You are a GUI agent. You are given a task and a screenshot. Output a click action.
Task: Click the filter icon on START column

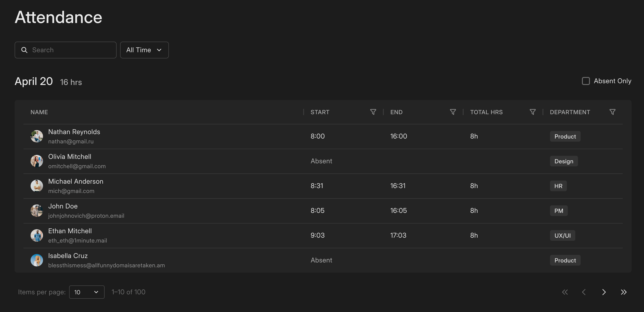[373, 112]
